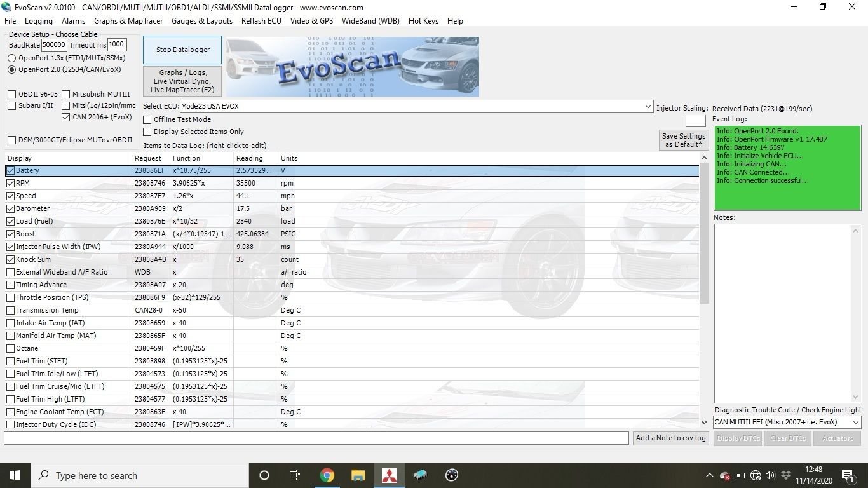Open the Gauges & Layouts menu

202,21
